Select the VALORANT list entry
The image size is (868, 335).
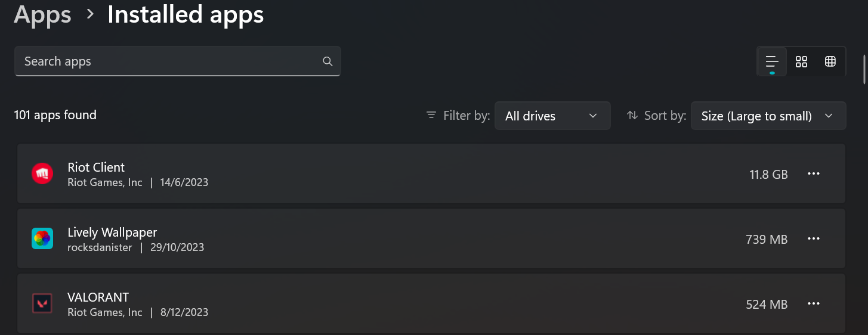point(388,303)
